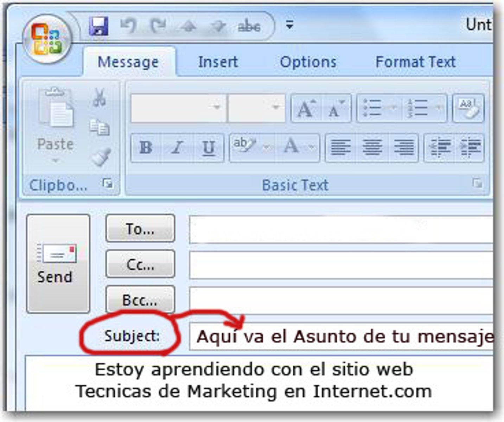Viewport: 504px width, 422px height.
Task: Click the Paste clipboard icon
Action: [56, 107]
